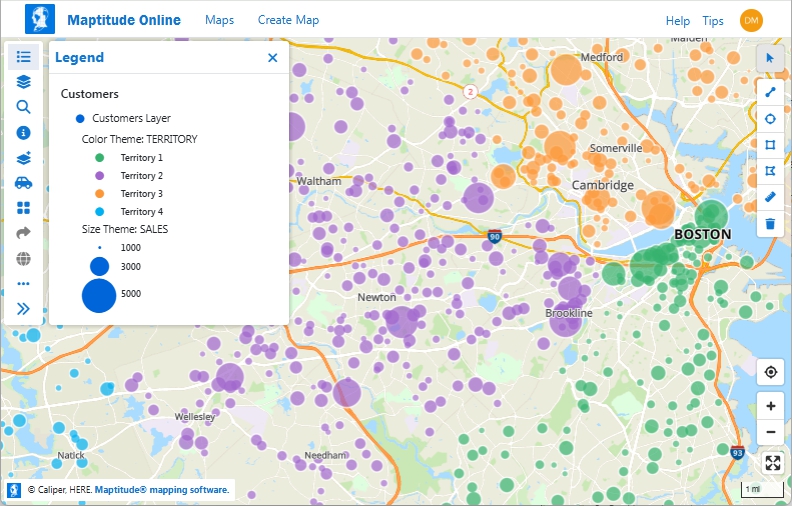Viewport: 792px width, 506px height.
Task: Click the Territory 3 orange swatch
Action: [x=98, y=194]
